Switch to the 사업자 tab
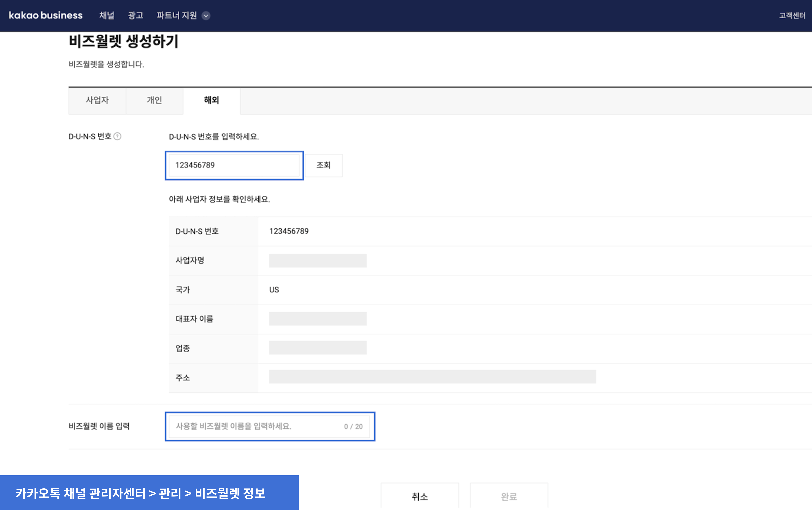Viewport: 812px width, 510px height. [97, 100]
